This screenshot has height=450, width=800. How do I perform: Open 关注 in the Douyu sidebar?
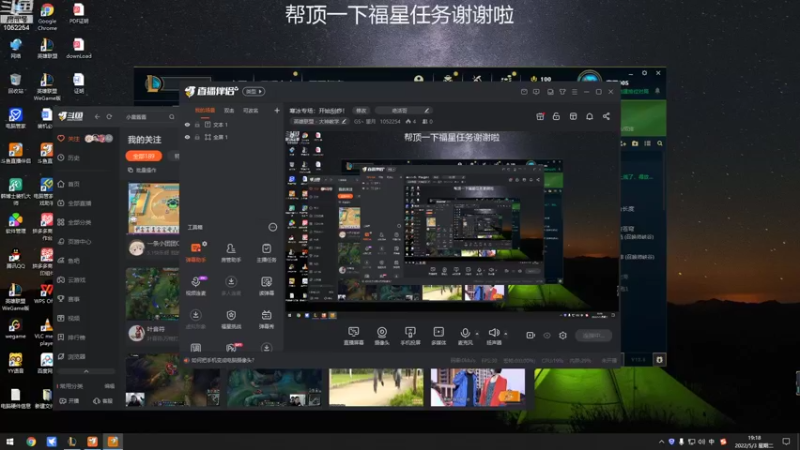[x=69, y=139]
